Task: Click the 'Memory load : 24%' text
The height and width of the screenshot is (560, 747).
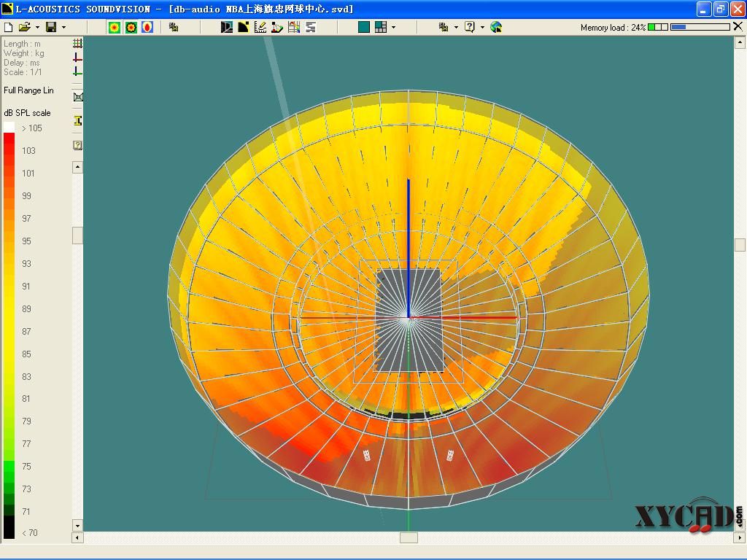Action: (613, 28)
